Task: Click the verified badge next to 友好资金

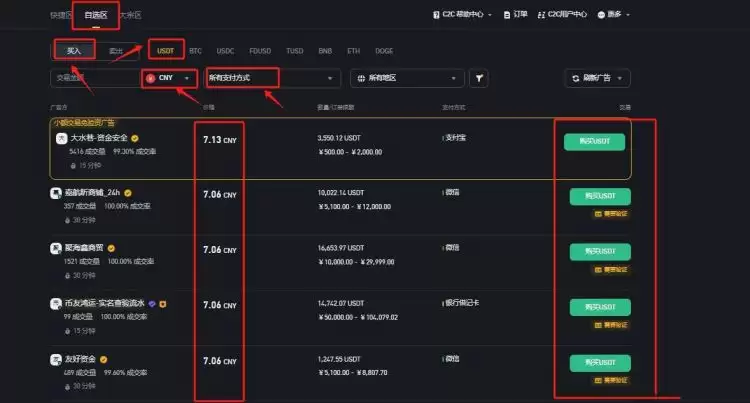Action: [104, 359]
